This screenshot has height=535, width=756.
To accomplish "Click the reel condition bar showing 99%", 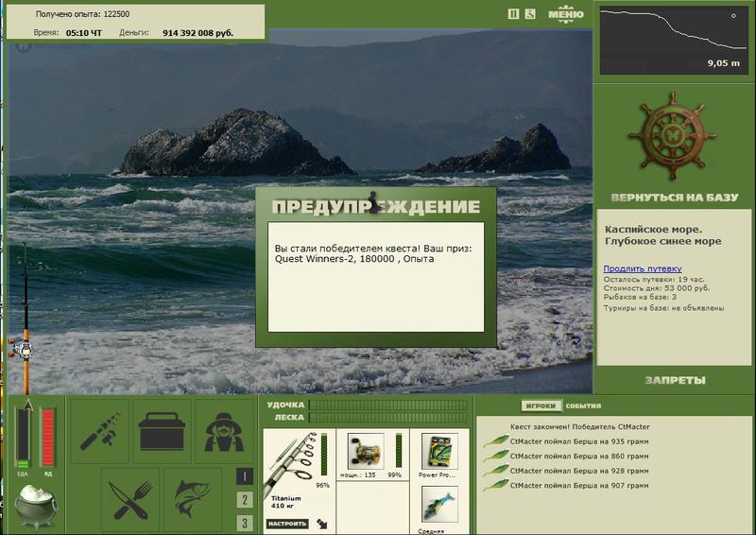I will point(399,451).
